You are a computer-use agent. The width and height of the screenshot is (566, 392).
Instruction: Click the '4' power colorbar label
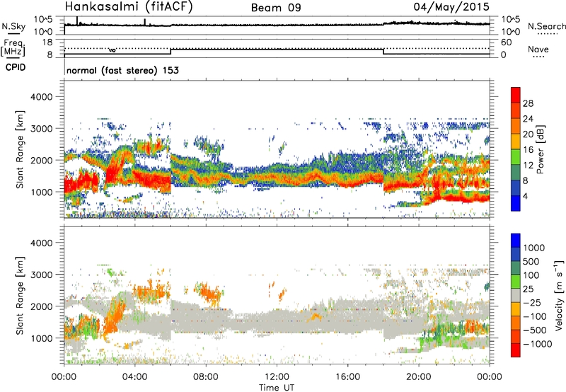[526, 197]
